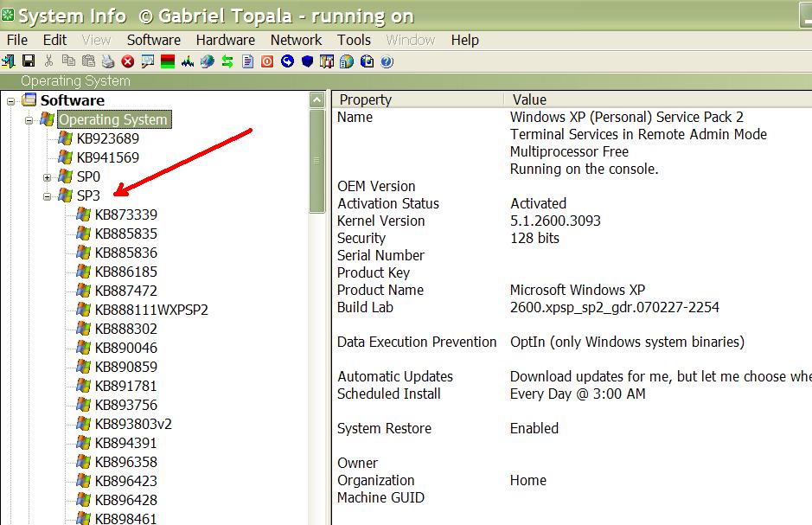Collapse the SP3 tree node
The image size is (812, 525).
coord(47,196)
